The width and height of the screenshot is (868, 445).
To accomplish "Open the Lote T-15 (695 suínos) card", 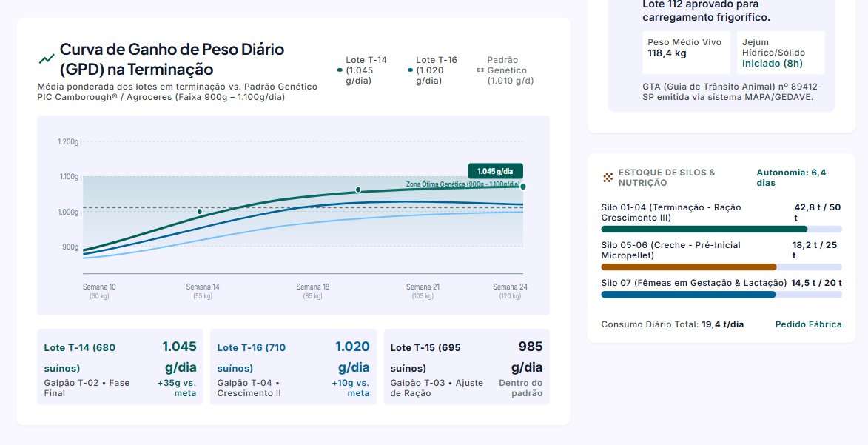I will (467, 367).
